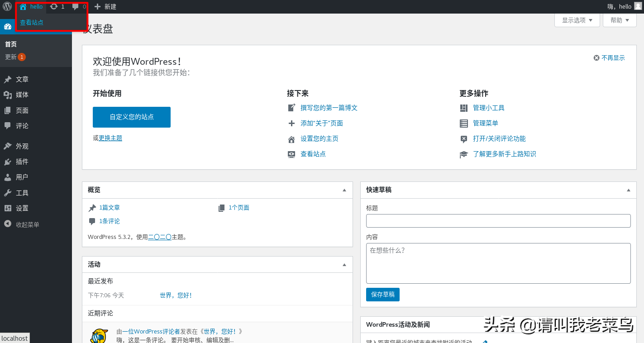Click the wrench icon beside 工具
The image size is (644, 343).
(x=8, y=193)
